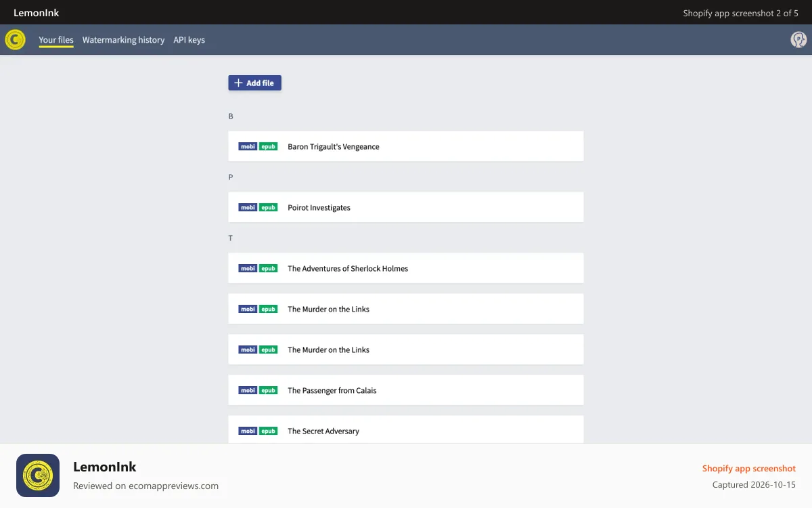Open the user profile avatar icon
This screenshot has height=508, width=812.
[798, 40]
